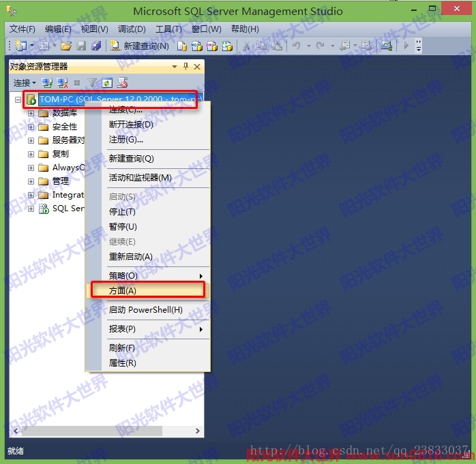Expand the 安全性 folder
Image resolution: width=476 pixels, height=464 pixels.
click(31, 127)
